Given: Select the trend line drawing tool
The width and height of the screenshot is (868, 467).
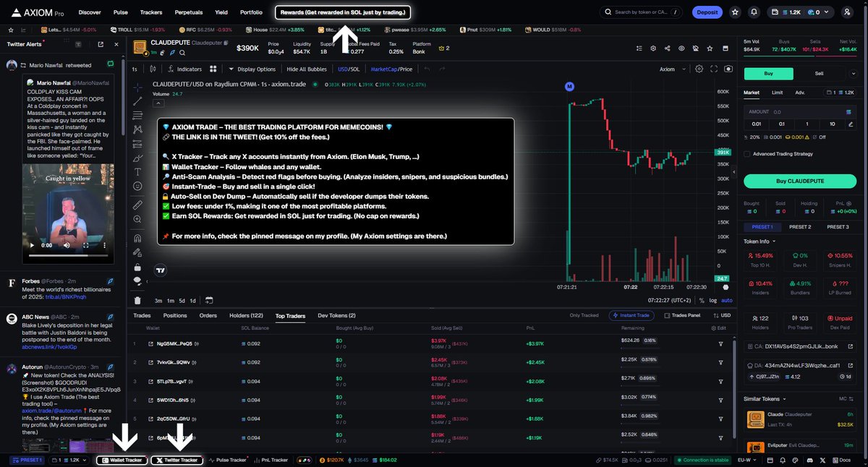Looking at the screenshot, I should (x=137, y=100).
